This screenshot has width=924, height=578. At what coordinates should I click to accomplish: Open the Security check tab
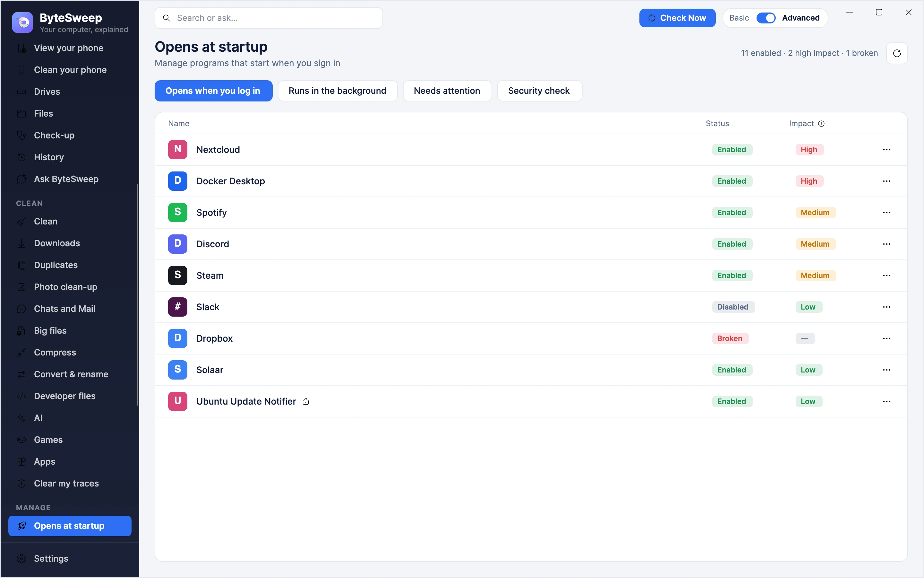click(x=539, y=91)
